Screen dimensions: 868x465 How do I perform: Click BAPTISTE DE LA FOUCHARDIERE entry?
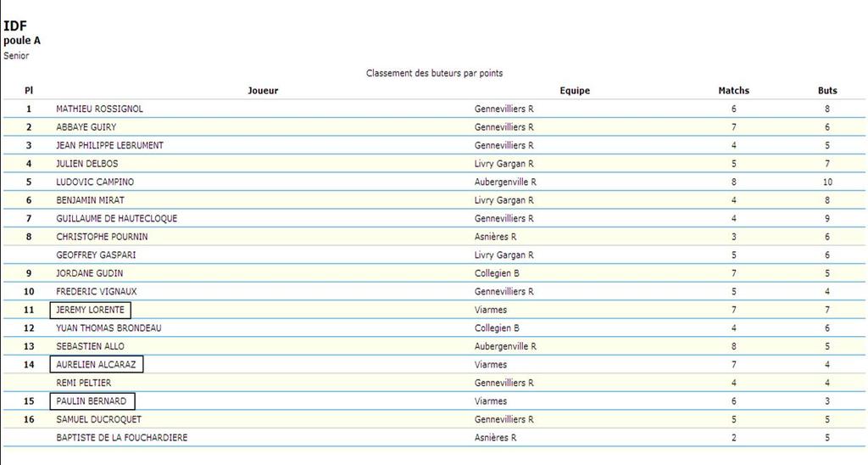(x=121, y=438)
